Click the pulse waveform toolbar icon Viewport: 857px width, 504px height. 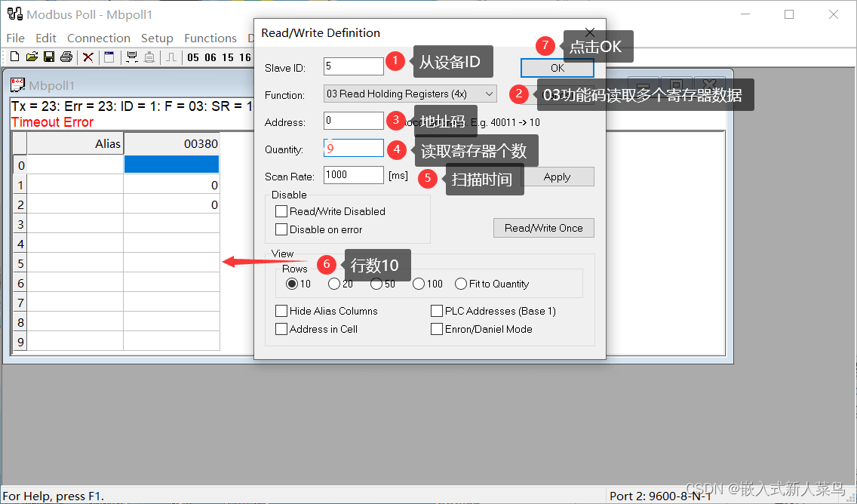tap(171, 57)
